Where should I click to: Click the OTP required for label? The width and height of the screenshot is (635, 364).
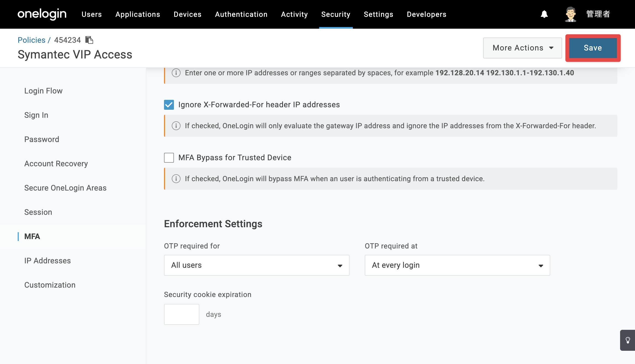coord(192,246)
